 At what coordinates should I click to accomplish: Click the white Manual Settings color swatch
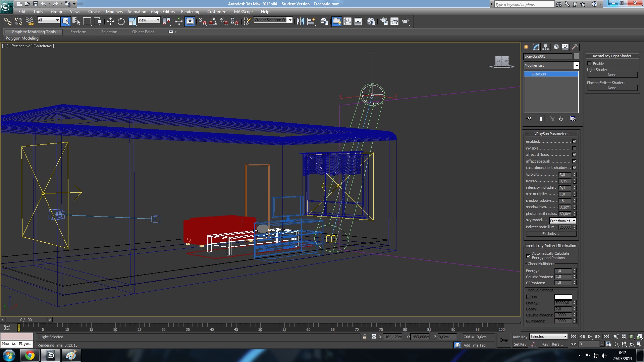click(x=563, y=297)
